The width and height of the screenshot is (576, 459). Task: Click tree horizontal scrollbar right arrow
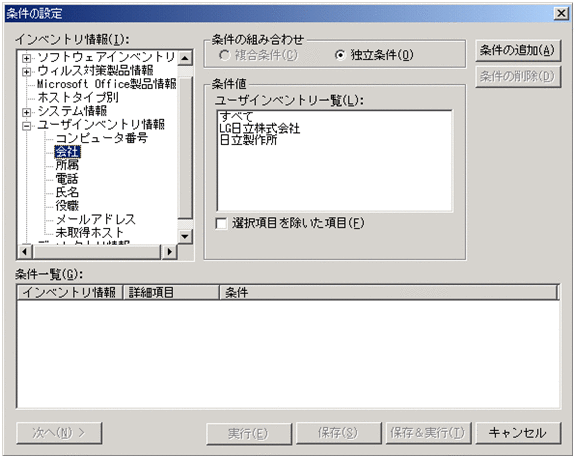click(169, 252)
